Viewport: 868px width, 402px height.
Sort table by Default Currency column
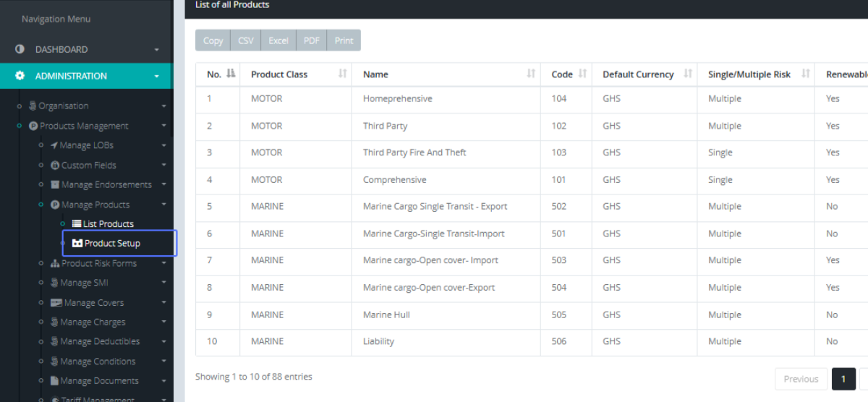point(687,74)
